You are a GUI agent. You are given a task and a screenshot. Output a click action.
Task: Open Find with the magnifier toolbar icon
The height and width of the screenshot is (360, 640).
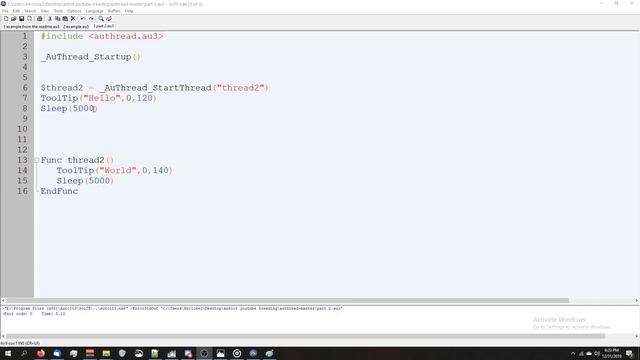pyautogui.click(x=101, y=19)
